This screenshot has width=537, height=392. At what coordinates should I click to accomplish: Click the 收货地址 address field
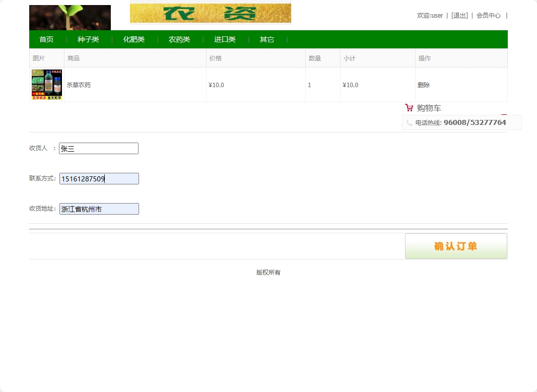[99, 209]
